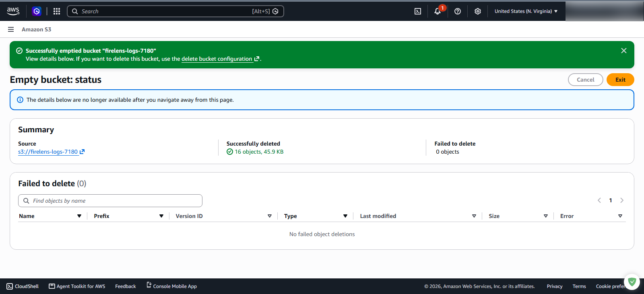Open the notifications bell

tap(438, 11)
